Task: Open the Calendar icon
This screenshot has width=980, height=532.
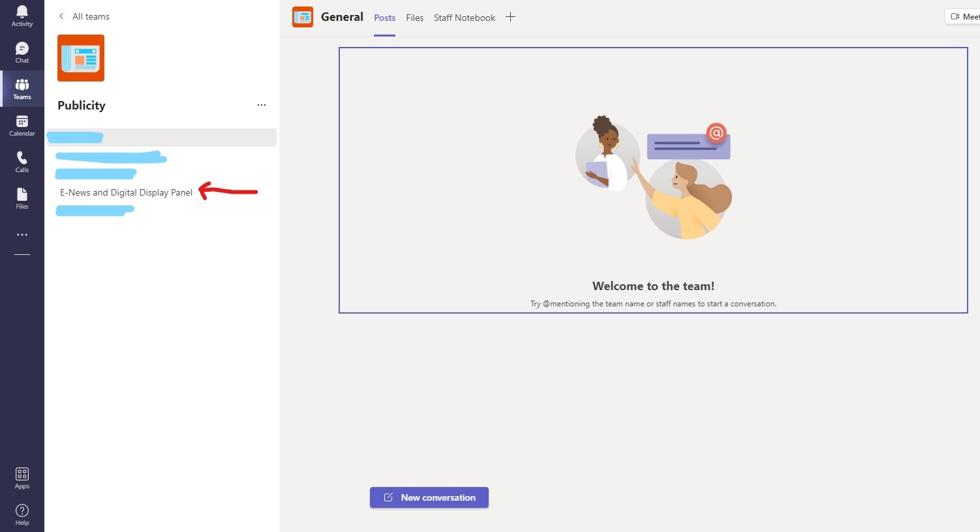Action: click(x=22, y=126)
